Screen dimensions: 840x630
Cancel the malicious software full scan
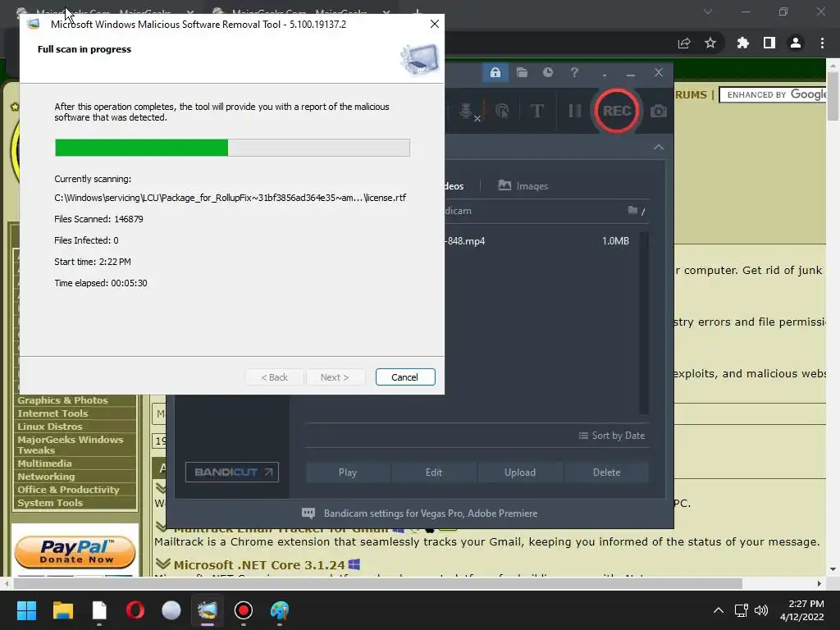(x=405, y=377)
